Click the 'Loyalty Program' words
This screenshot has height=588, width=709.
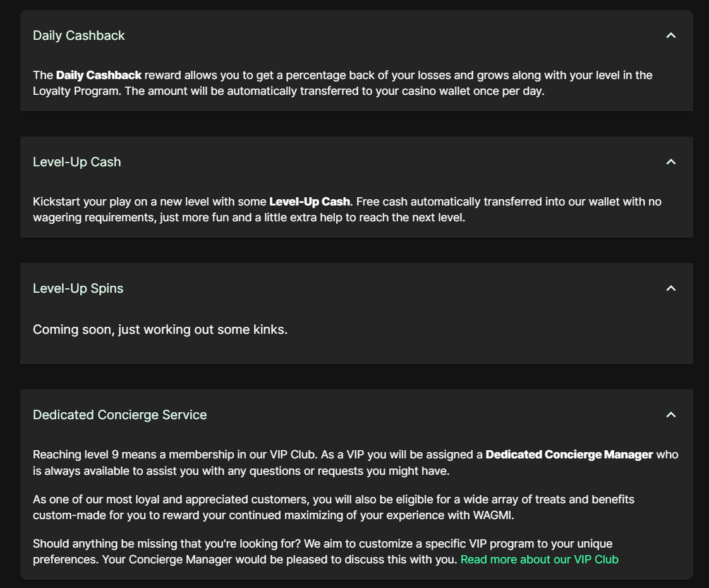pos(75,91)
